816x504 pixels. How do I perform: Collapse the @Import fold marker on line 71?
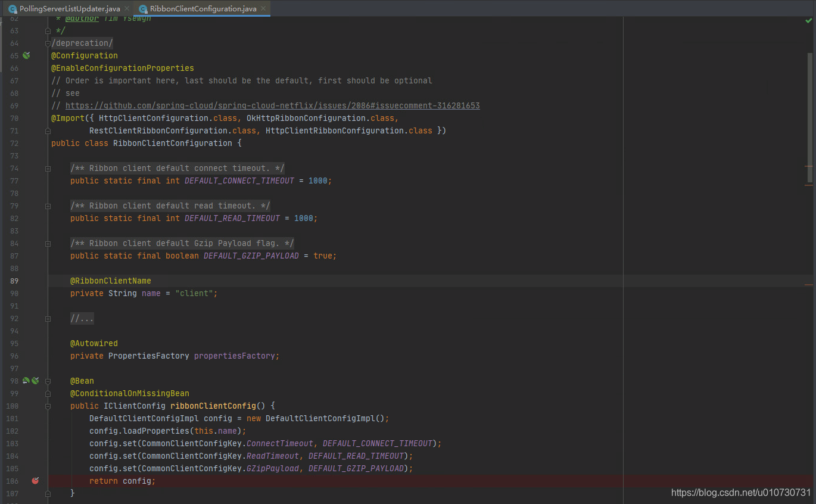48,130
